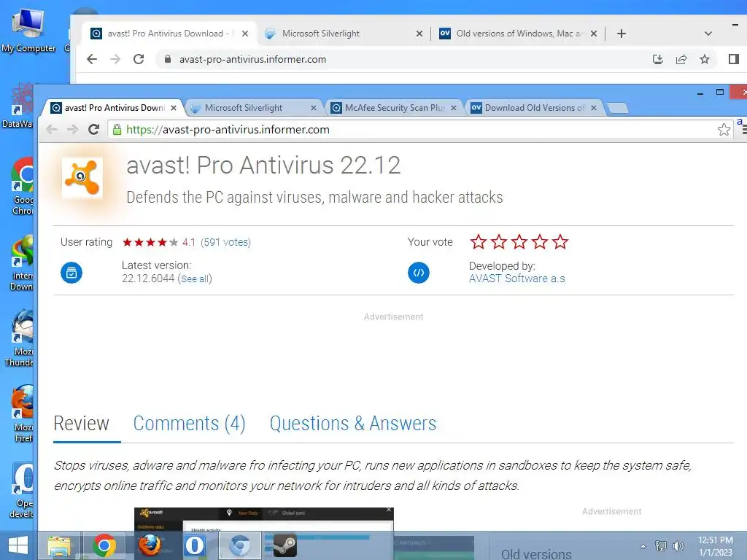Click the green padlock in front address bar
Image resolution: width=747 pixels, height=560 pixels.
[117, 130]
